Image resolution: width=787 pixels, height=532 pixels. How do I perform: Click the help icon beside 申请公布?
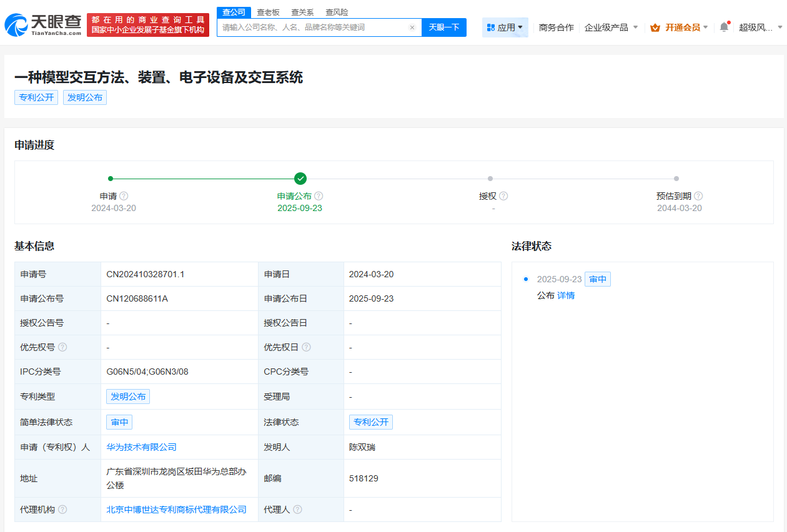coord(319,195)
